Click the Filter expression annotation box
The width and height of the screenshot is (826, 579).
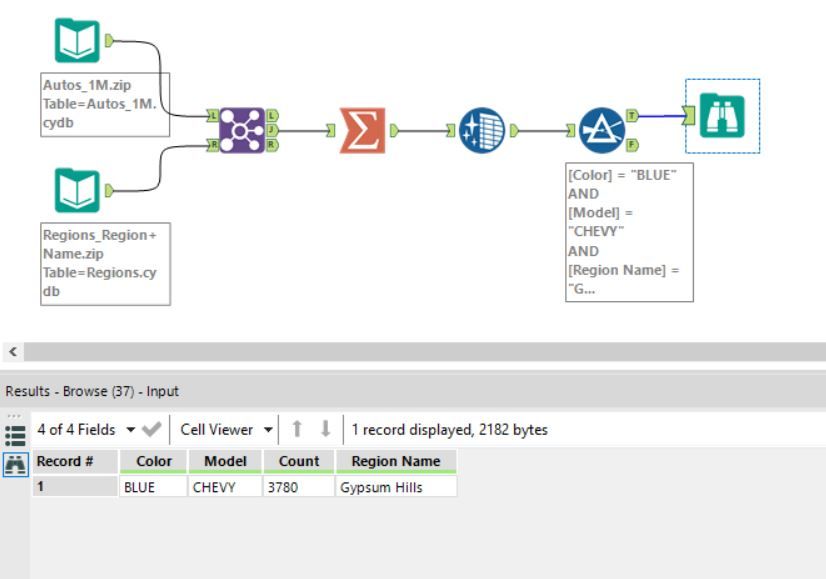629,232
